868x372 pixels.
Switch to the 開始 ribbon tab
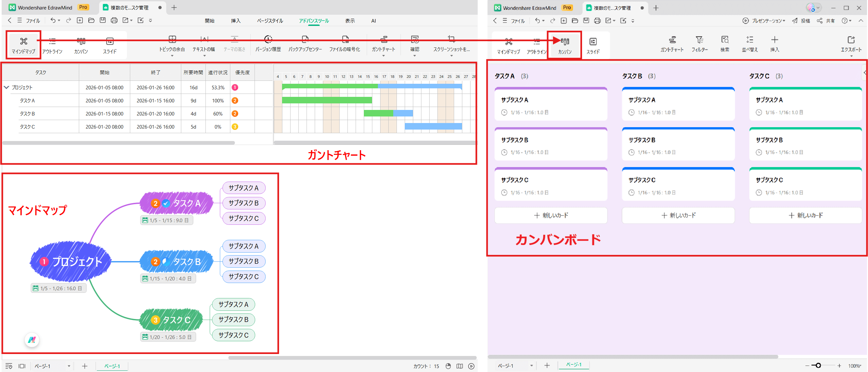tap(210, 21)
